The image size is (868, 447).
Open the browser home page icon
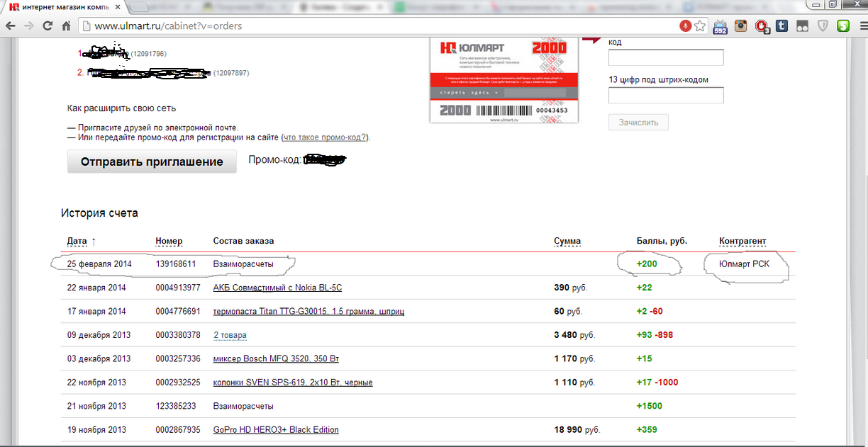pyautogui.click(x=66, y=26)
